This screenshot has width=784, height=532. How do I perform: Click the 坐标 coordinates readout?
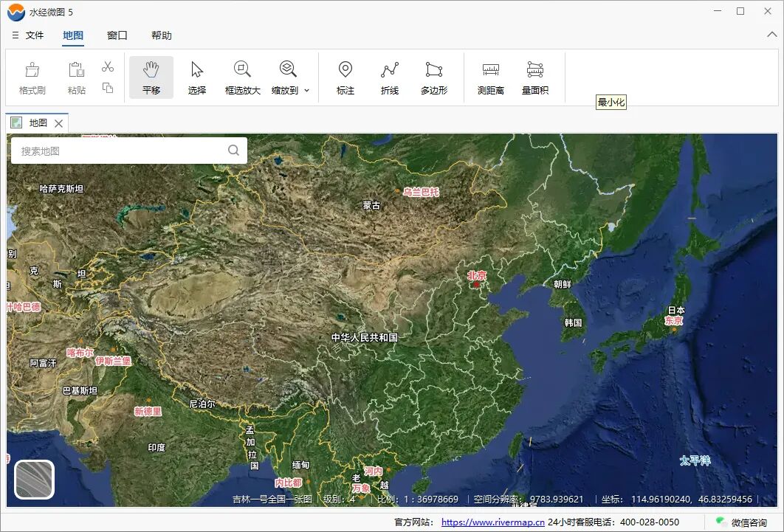676,499
